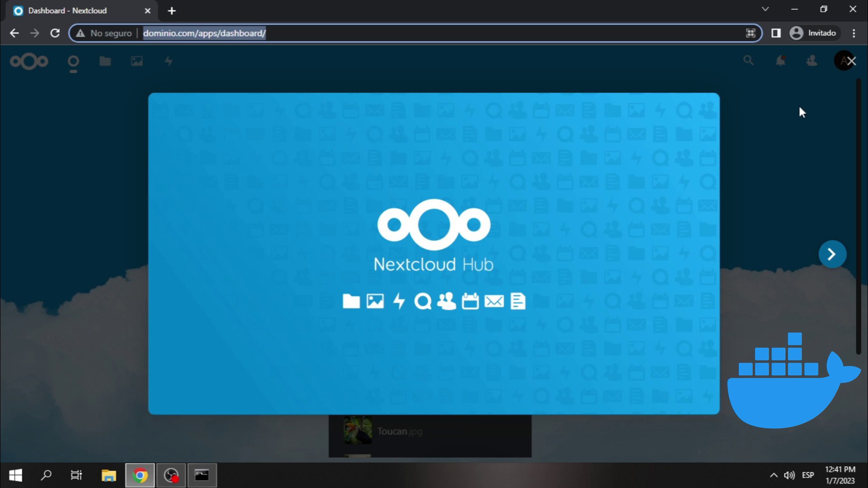Go forward in Chrome
The width and height of the screenshot is (868, 488).
[34, 33]
